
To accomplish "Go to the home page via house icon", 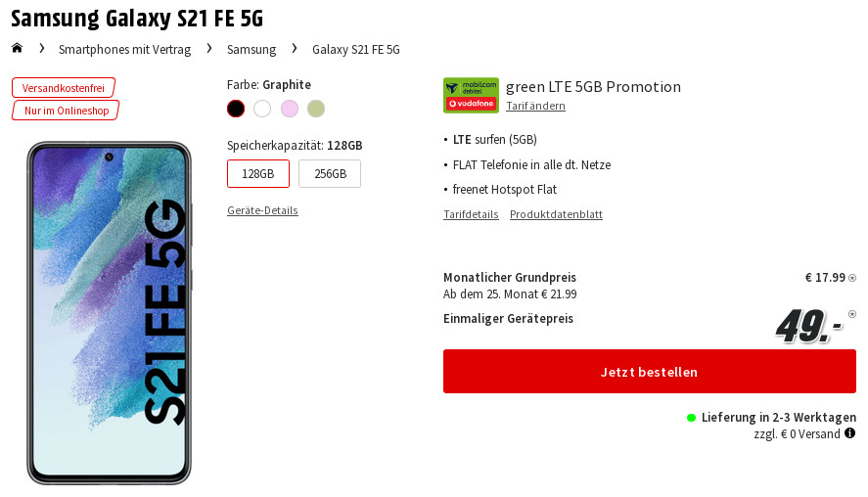I will [x=18, y=48].
